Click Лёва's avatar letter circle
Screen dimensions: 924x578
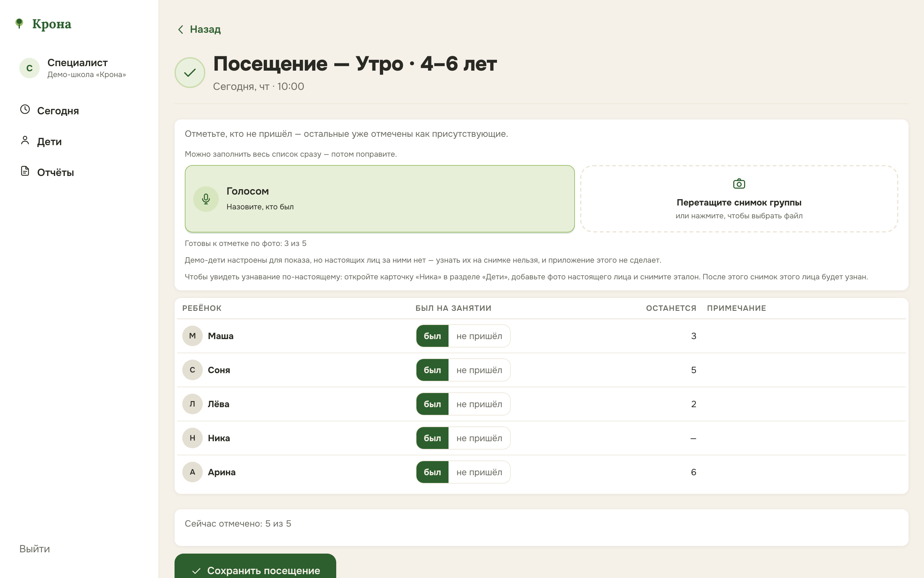(193, 404)
